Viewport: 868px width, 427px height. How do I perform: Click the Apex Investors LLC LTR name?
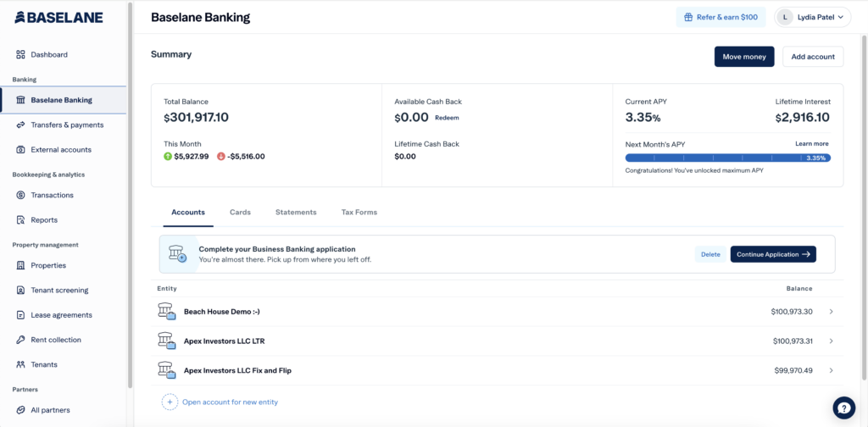tap(224, 341)
